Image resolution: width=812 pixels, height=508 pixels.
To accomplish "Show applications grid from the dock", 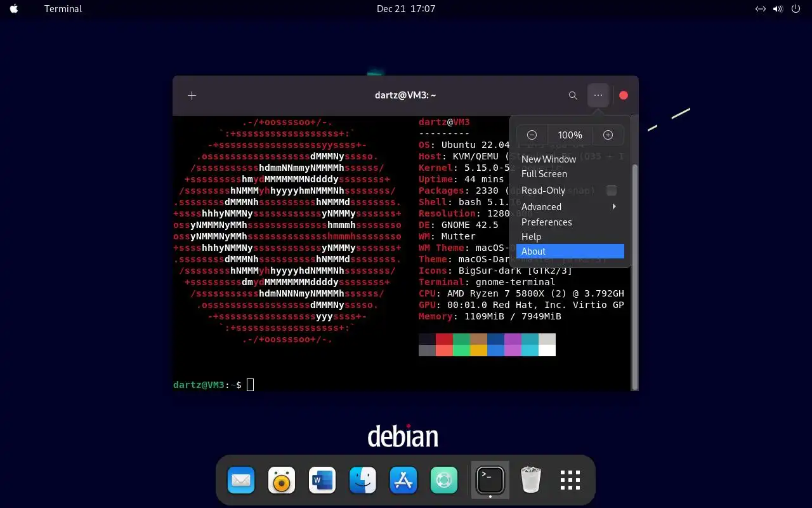I will pyautogui.click(x=570, y=480).
